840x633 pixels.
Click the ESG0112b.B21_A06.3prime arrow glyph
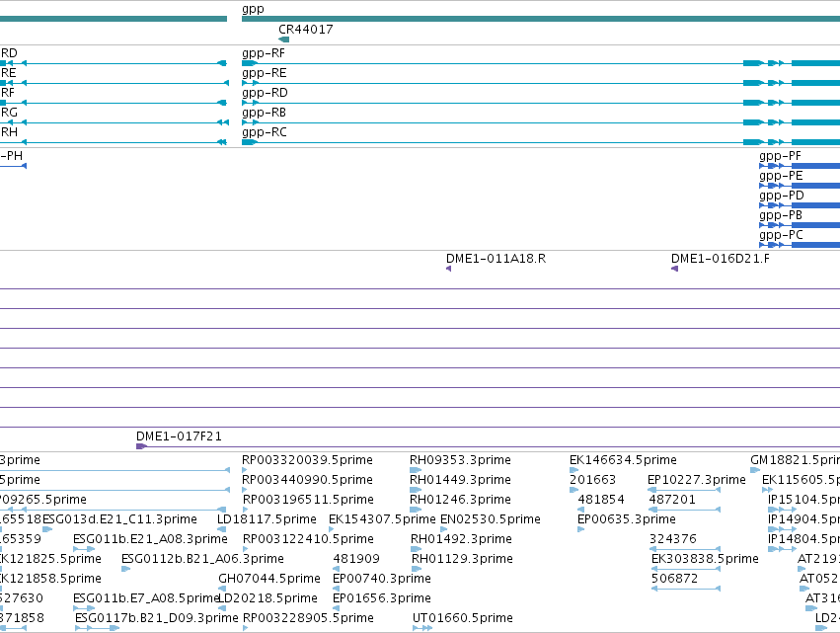click(x=126, y=569)
